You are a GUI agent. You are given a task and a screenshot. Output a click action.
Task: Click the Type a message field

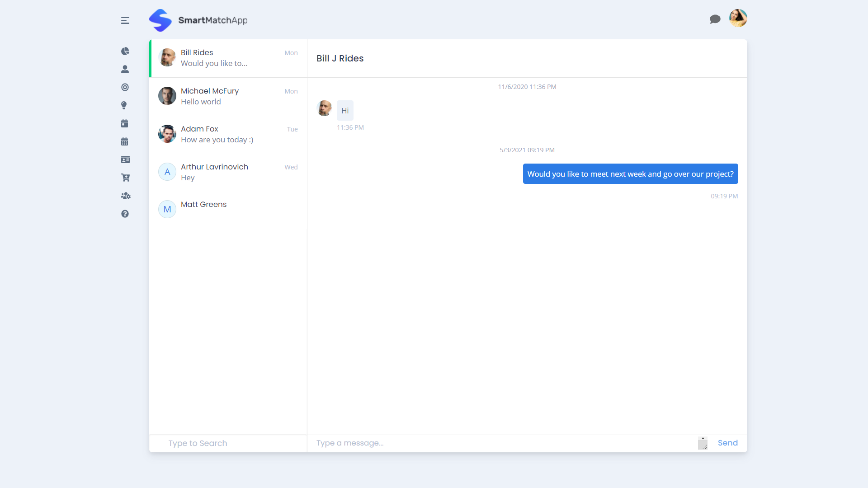[x=407, y=443]
